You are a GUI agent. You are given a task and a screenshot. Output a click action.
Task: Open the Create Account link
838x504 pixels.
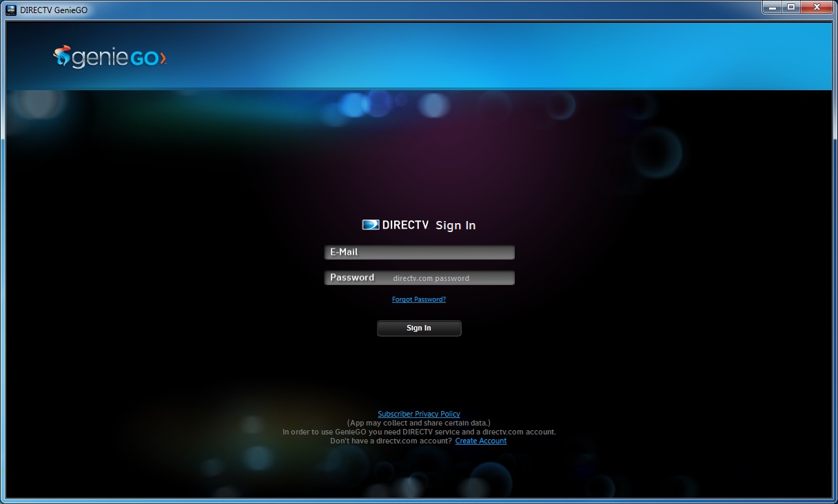tap(480, 441)
